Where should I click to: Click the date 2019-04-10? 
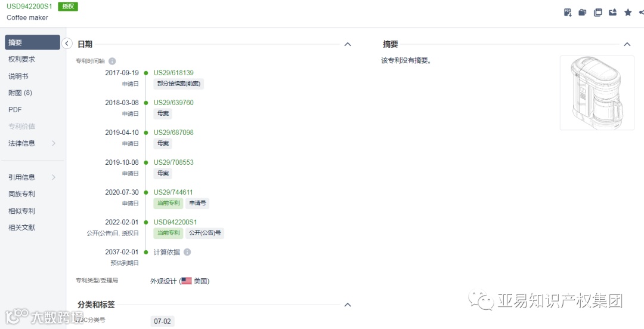pos(122,133)
